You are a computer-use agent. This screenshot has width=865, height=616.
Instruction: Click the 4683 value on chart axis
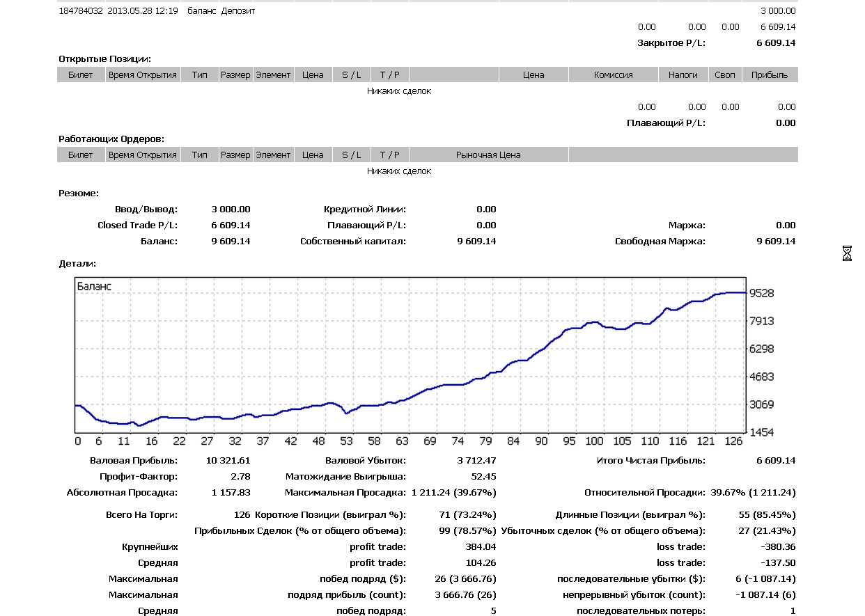pyautogui.click(x=761, y=377)
